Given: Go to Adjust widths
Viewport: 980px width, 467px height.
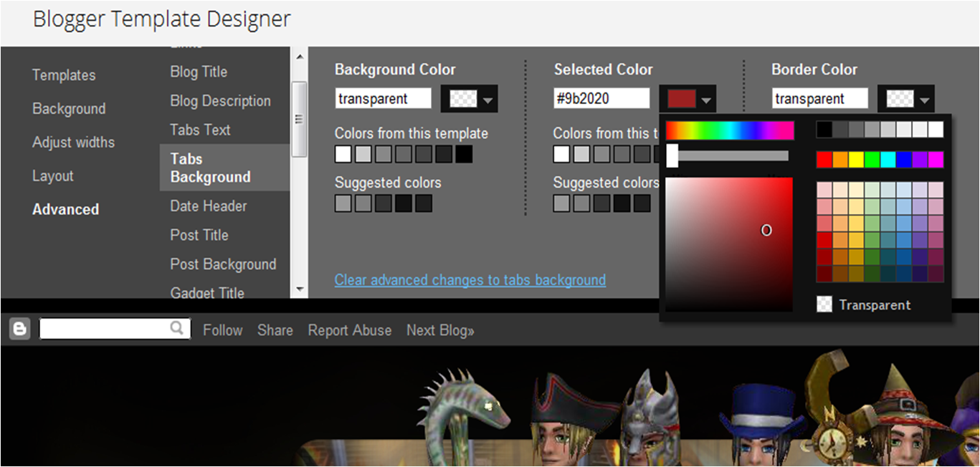Looking at the screenshot, I should tap(73, 143).
